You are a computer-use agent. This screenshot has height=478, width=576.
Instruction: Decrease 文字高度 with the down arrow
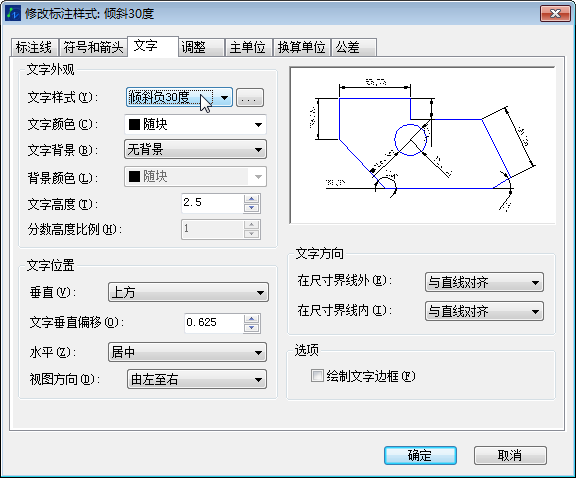[x=252, y=208]
